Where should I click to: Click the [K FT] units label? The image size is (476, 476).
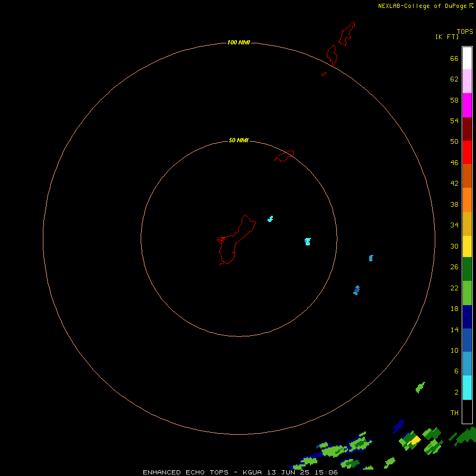(x=447, y=36)
